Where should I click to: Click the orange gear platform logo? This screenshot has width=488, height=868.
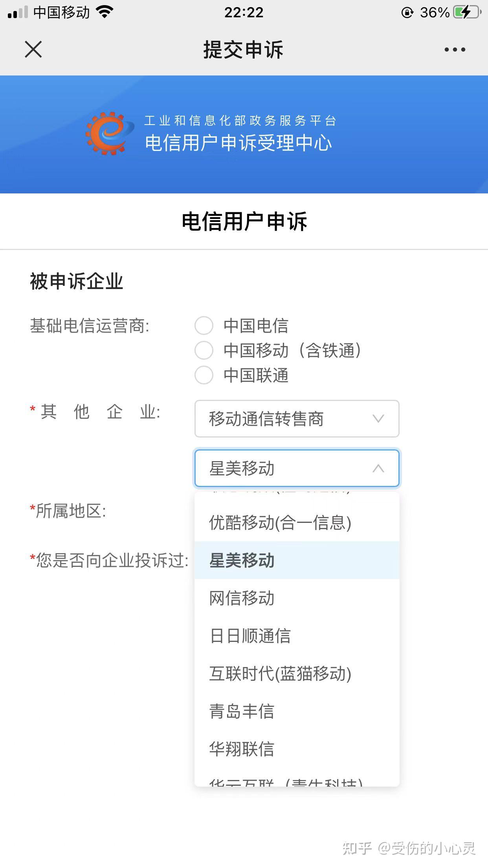pyautogui.click(x=107, y=134)
